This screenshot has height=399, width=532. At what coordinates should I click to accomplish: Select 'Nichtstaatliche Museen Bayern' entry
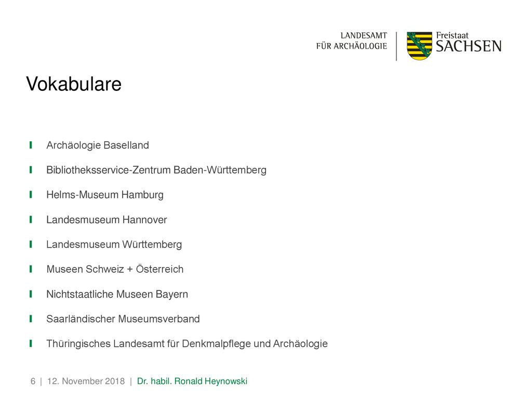point(117,294)
